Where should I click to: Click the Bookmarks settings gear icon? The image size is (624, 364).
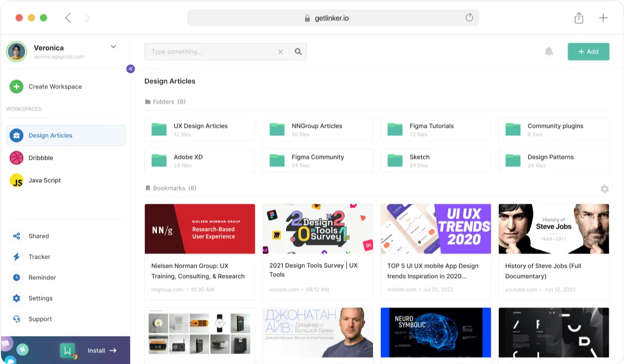(x=604, y=189)
